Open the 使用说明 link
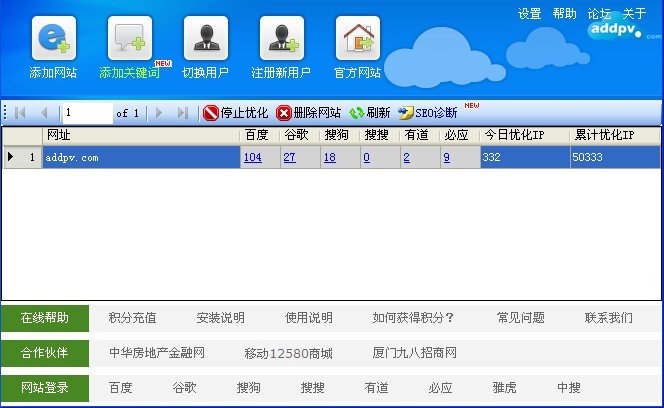The height and width of the screenshot is (408, 664). [309, 318]
